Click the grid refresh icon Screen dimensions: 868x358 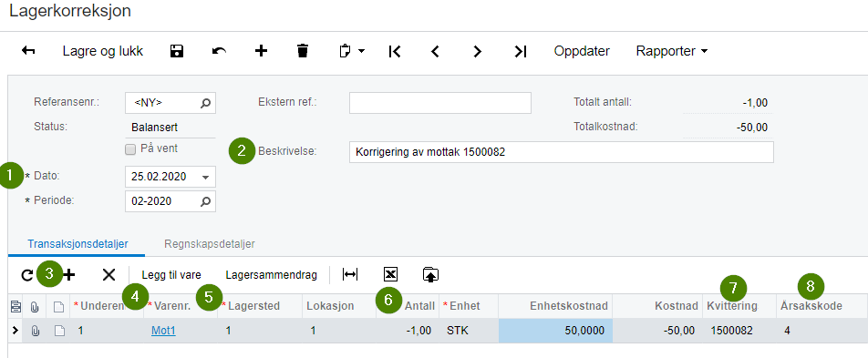coord(26,274)
